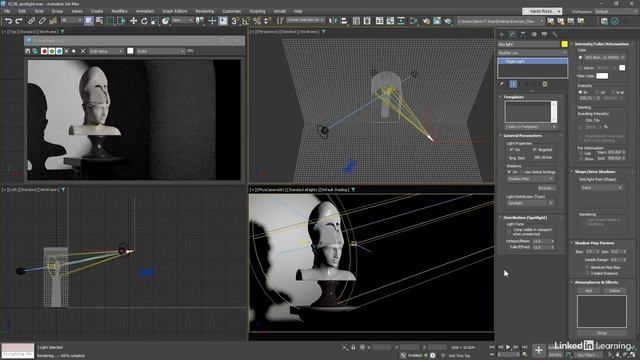Choose the Select and Move tool

pos(133,21)
